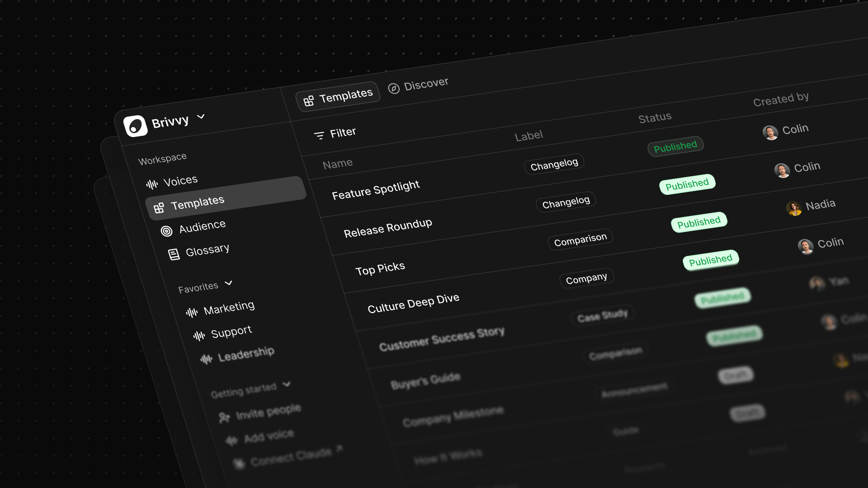
Task: Click the Glossary book icon
Action: 174,254
